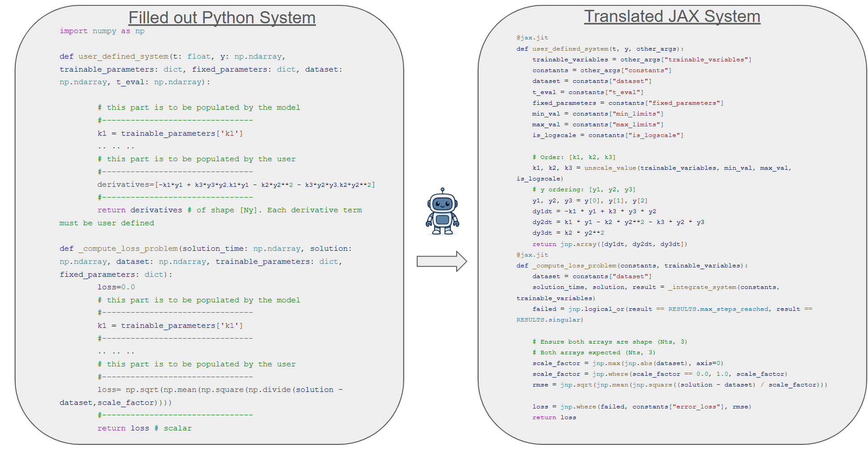This screenshot has height=460, width=868.
Task: Click the "# Order: [k1, k2, k3]" comment
Action: [x=574, y=157]
